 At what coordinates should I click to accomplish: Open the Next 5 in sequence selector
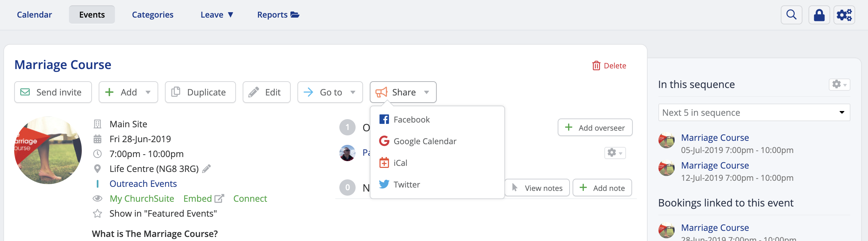coord(754,112)
